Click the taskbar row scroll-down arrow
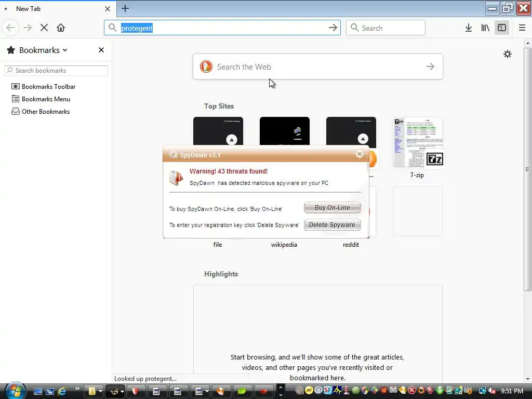The height and width of the screenshot is (399, 532). [x=281, y=395]
